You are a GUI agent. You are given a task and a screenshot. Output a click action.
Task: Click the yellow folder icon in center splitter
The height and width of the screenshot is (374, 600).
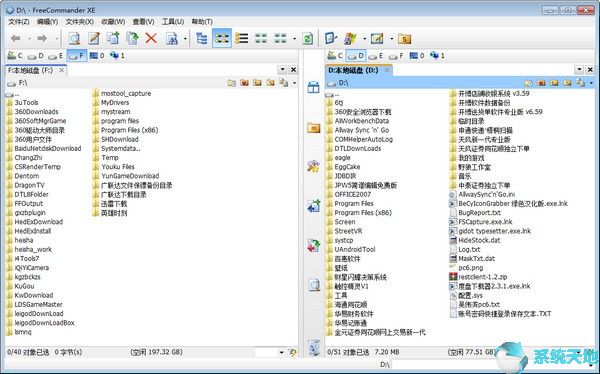(x=313, y=128)
